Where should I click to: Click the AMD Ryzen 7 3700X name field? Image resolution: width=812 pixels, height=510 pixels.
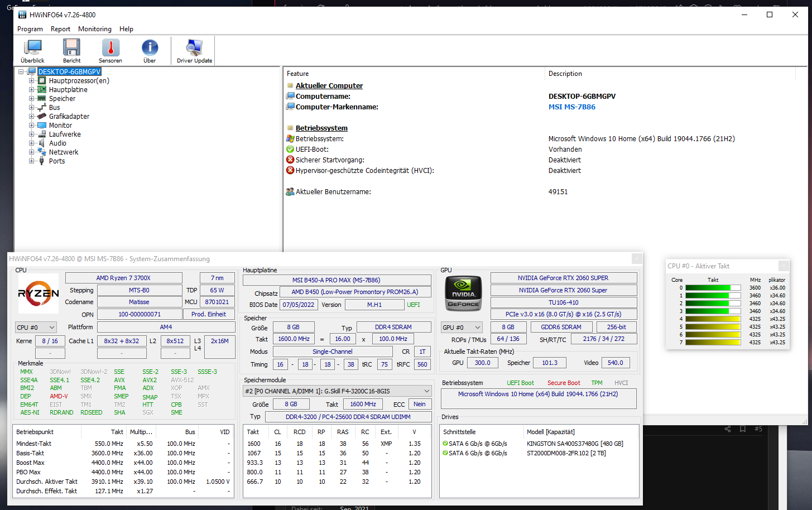123,278
